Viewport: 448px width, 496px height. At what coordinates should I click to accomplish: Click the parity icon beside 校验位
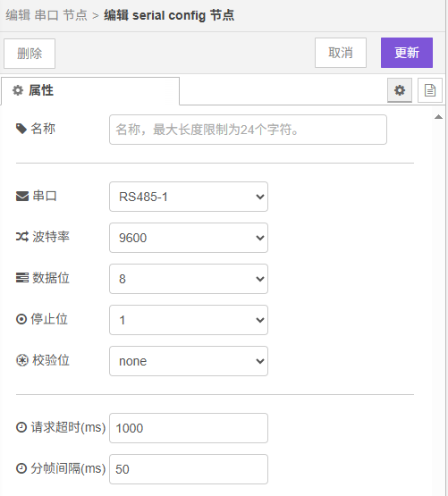point(21,360)
